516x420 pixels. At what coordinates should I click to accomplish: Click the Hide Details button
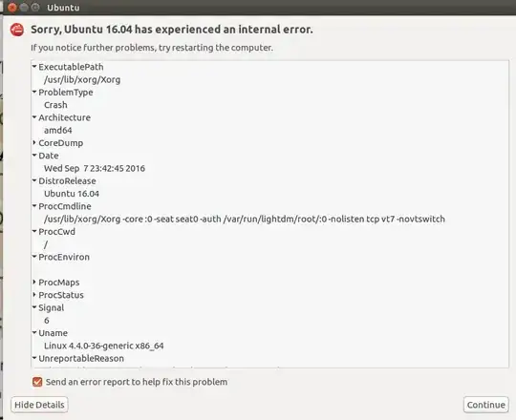[x=39, y=405]
